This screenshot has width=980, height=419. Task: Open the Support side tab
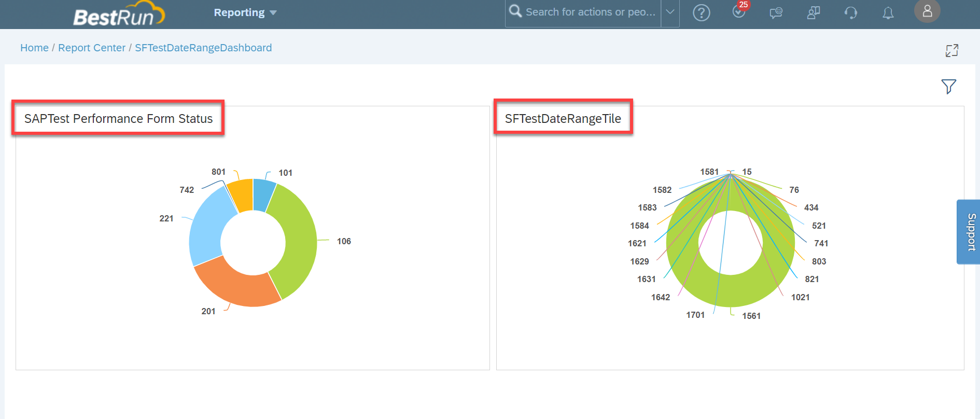click(969, 232)
